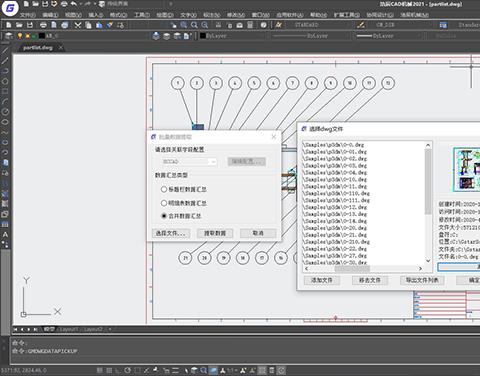The image size is (480, 376).
Task: Click the Save icon in standard toolbar
Action: (30, 25)
